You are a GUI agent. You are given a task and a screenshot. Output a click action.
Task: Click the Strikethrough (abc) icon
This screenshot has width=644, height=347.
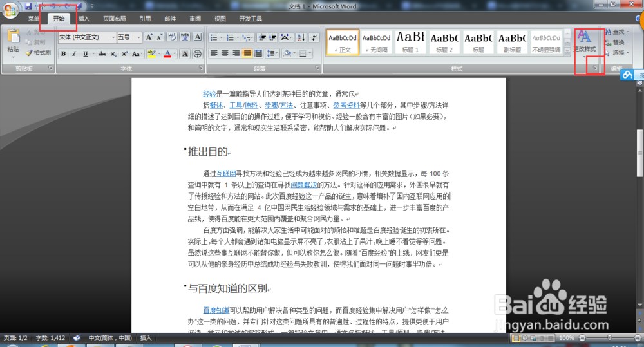102,54
